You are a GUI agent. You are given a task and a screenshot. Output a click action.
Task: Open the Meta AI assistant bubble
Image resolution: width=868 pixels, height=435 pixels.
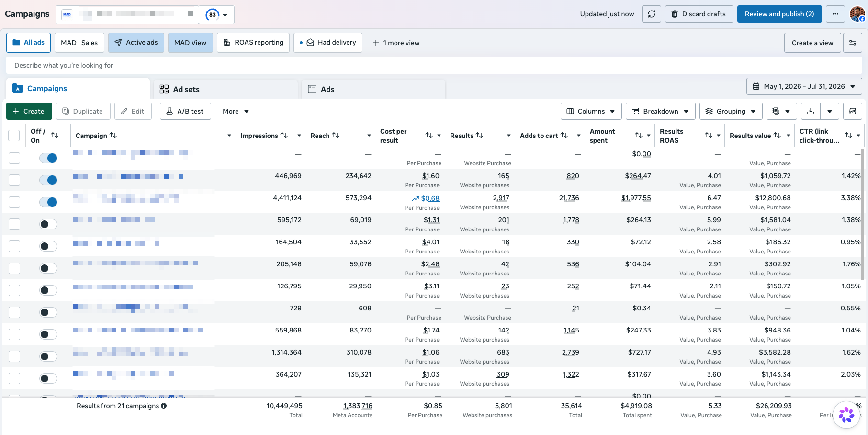(x=846, y=415)
